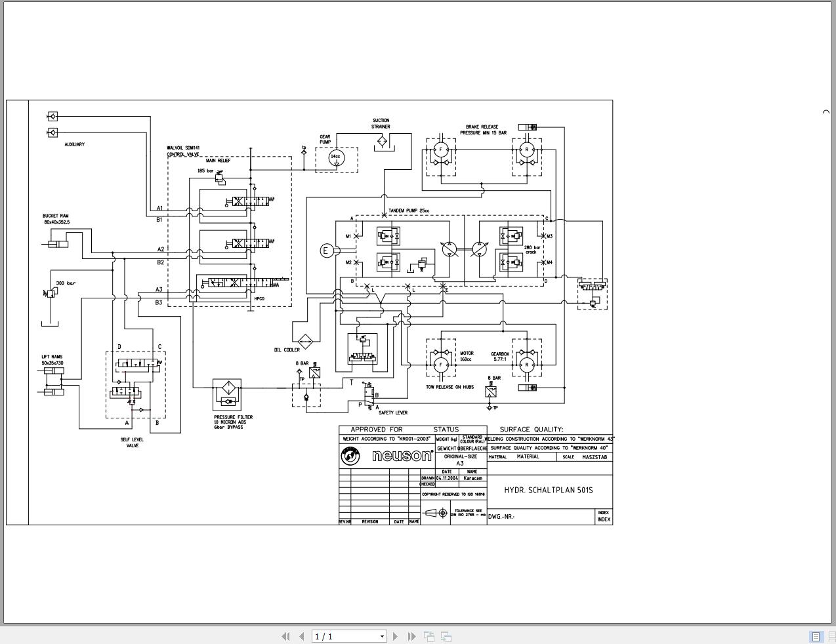This screenshot has height=644, width=836.
Task: Select the HYDR. SCHALTPLAN 501S title text
Action: tap(549, 489)
